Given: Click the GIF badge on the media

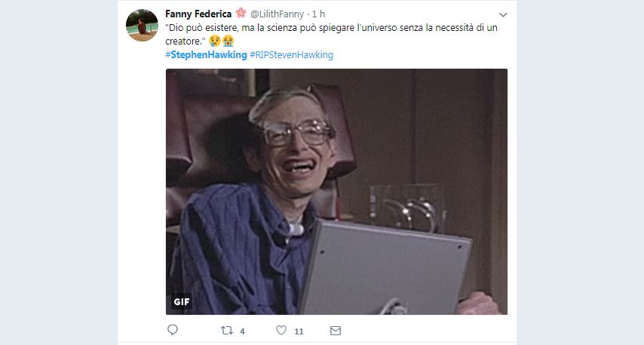Looking at the screenshot, I should coord(182,302).
